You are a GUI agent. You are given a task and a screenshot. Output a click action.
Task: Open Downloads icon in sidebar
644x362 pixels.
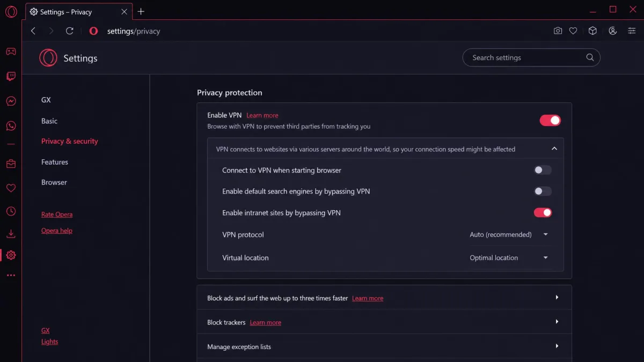[x=11, y=234]
